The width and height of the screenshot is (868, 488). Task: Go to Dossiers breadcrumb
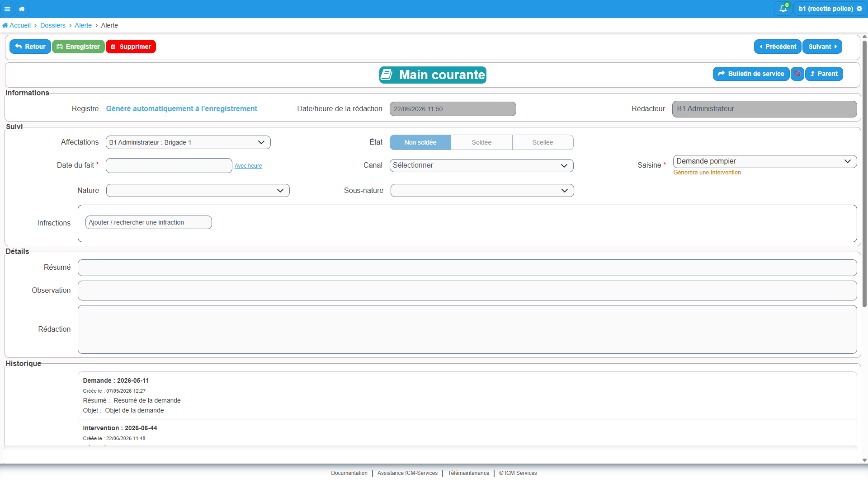[53, 26]
